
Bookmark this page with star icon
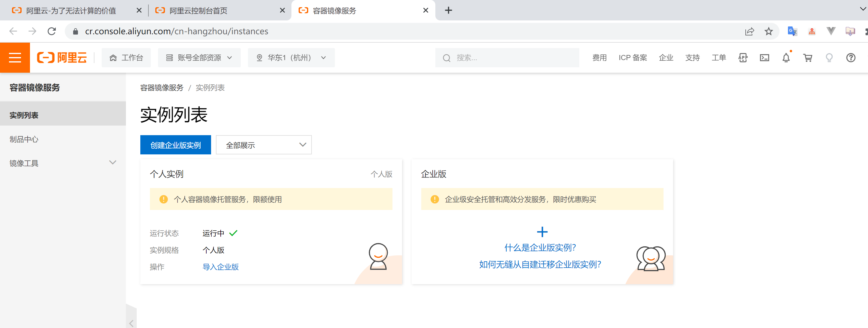click(x=768, y=31)
